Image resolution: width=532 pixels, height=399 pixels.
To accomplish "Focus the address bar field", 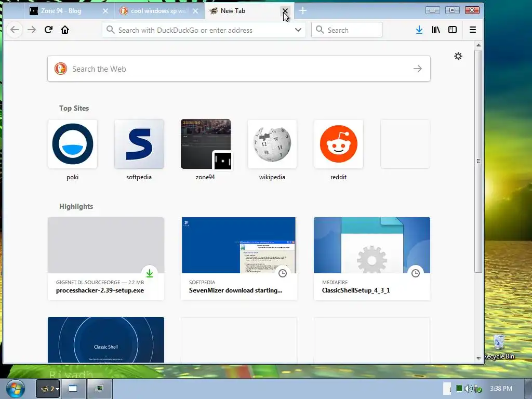I will click(x=204, y=30).
